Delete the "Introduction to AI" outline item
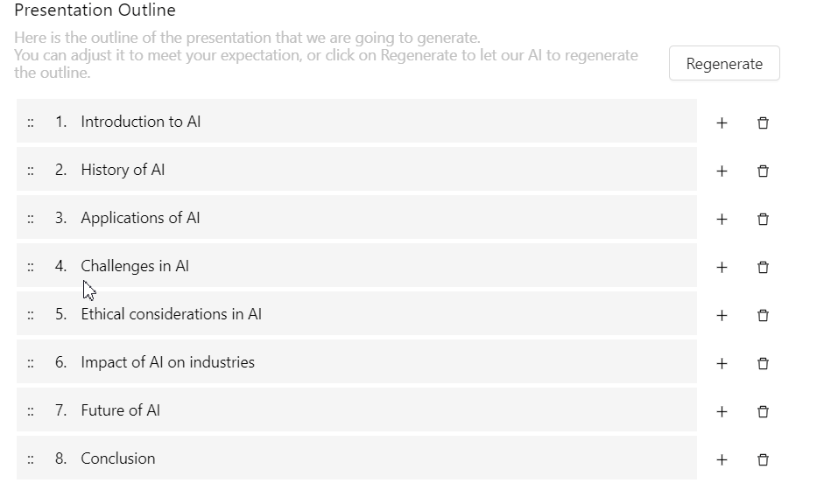831x504 pixels. point(763,122)
